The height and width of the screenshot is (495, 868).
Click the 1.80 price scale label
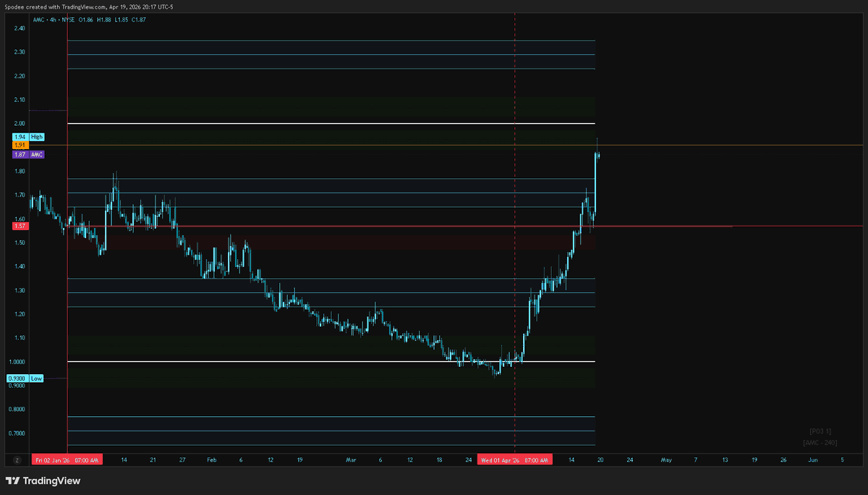[20, 172]
